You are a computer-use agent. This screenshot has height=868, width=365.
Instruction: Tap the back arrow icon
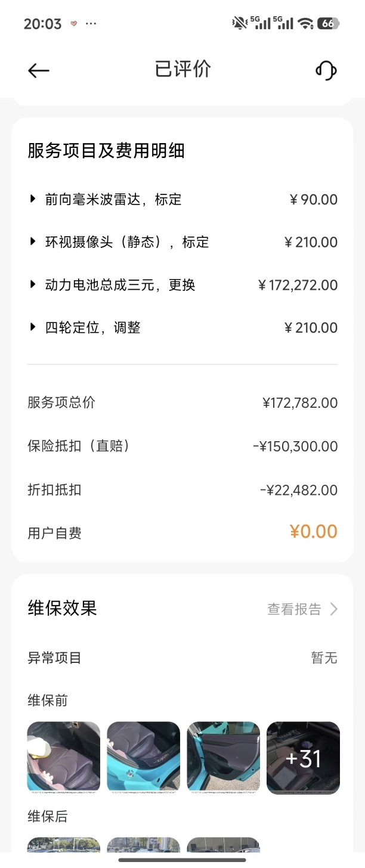[x=39, y=70]
